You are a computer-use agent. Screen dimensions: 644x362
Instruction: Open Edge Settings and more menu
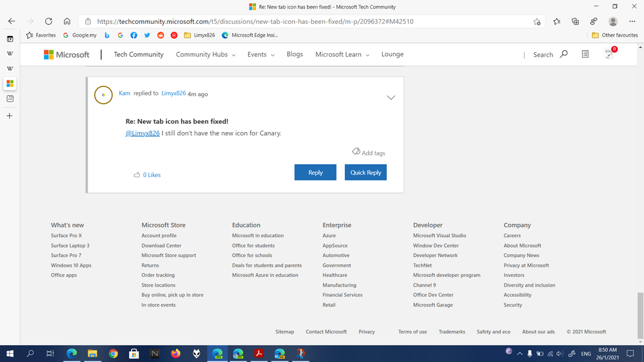632,21
